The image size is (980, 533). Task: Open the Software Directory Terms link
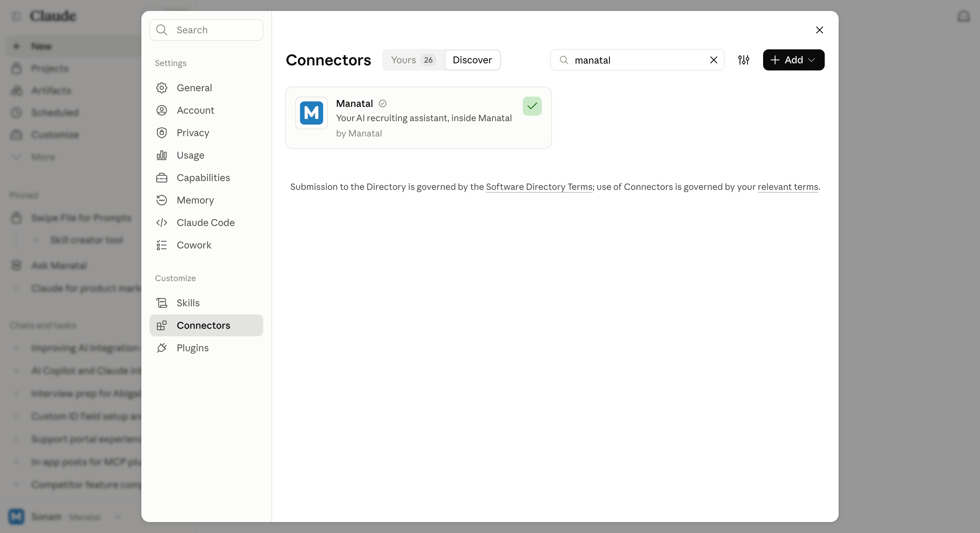click(x=539, y=187)
